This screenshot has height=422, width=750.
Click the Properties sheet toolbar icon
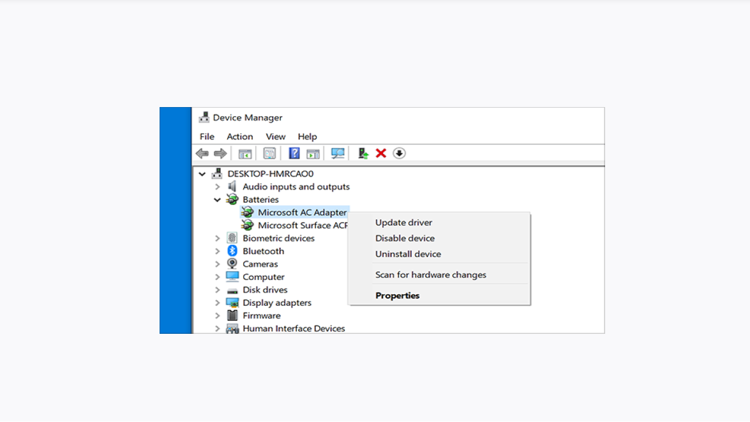tap(269, 153)
